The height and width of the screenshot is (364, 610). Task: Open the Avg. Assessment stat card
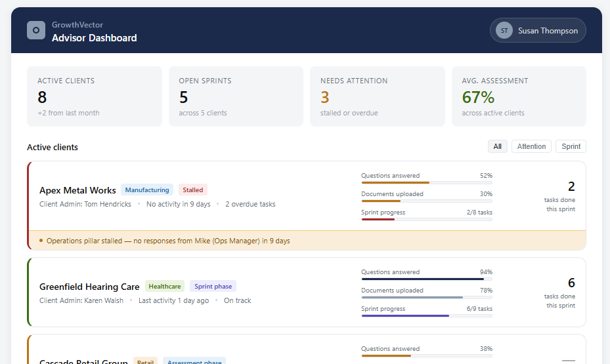pyautogui.click(x=519, y=96)
